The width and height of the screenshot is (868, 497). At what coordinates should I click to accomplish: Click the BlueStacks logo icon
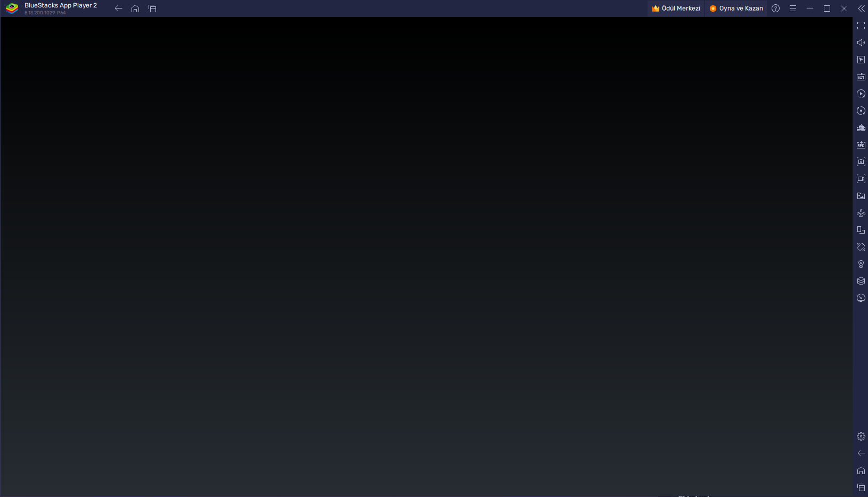click(12, 9)
